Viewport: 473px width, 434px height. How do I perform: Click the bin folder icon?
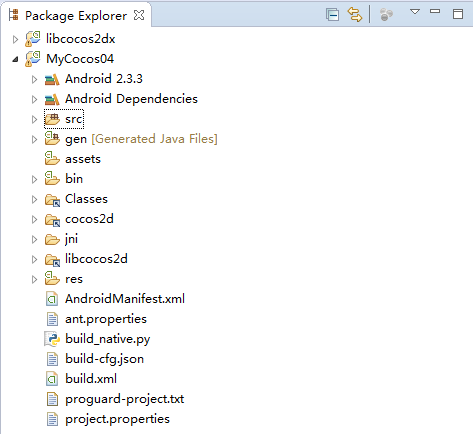[x=52, y=178]
